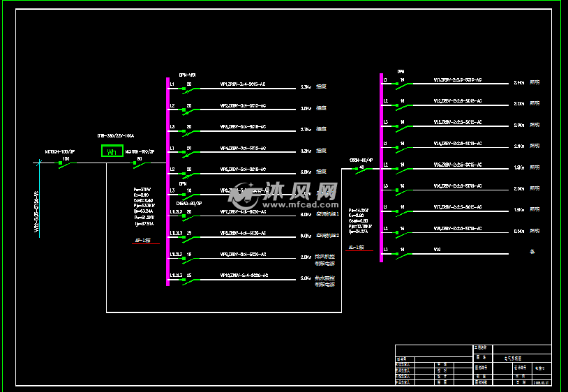Viewport: 568px width, 392px height.
Task: Pick the breaker on lighting circuit WL5
Action: pos(404,170)
